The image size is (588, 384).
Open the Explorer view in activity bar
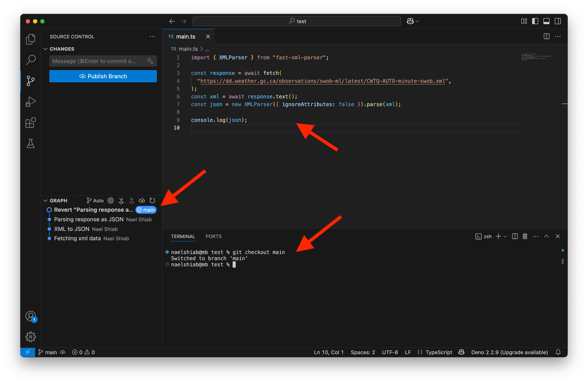31,39
